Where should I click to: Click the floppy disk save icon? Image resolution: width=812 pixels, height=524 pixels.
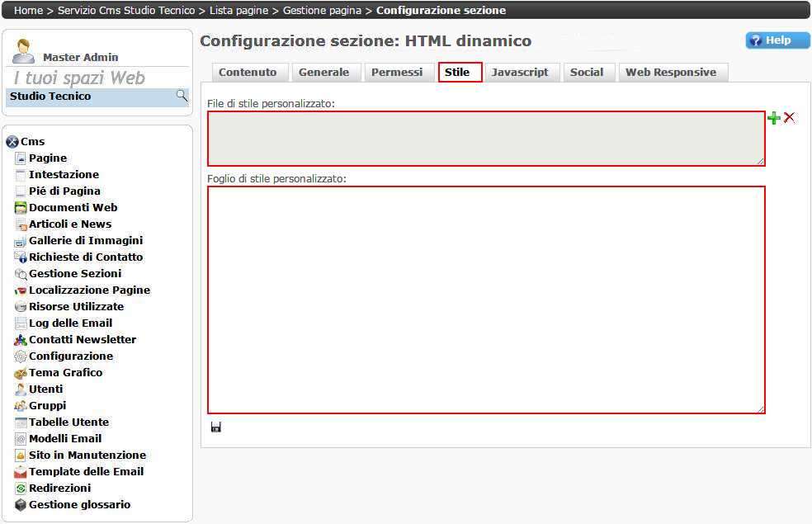coord(216,427)
